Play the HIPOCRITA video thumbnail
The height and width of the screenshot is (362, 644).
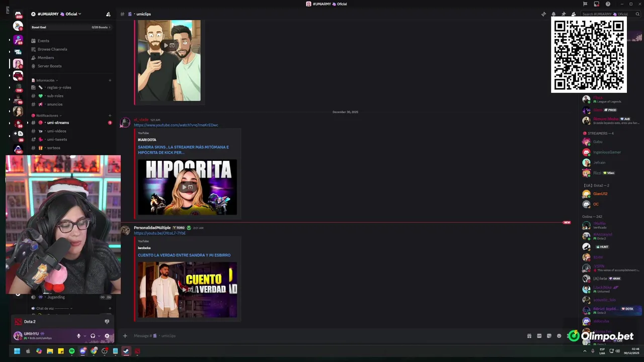[x=187, y=187]
